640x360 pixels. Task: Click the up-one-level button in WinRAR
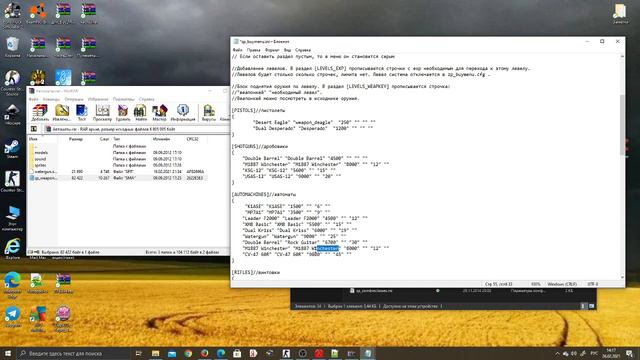[34, 129]
